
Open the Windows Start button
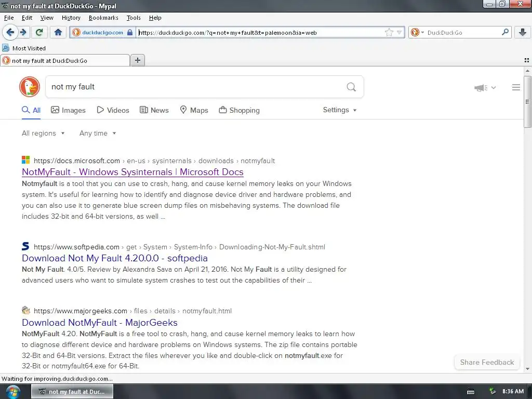pyautogui.click(x=12, y=392)
